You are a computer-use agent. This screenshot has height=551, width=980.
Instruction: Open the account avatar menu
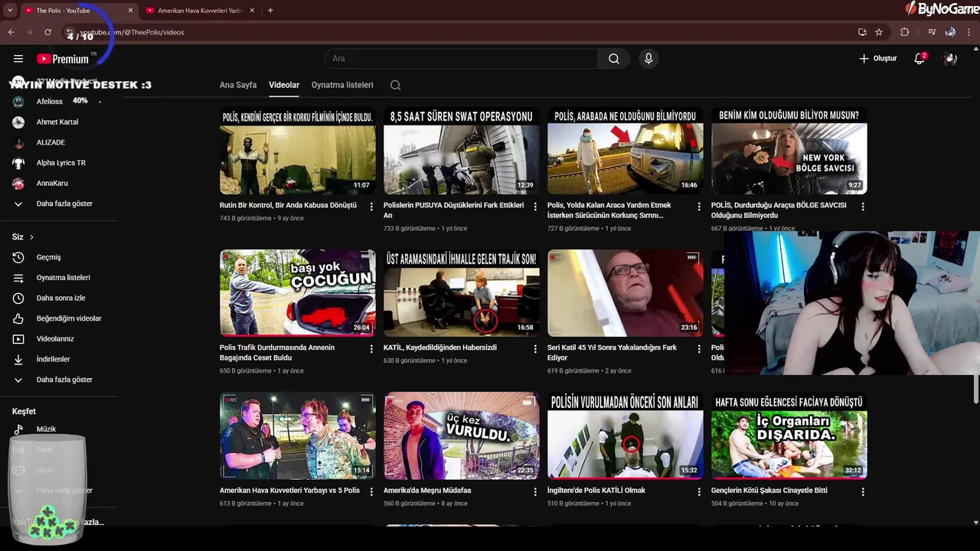(x=950, y=58)
